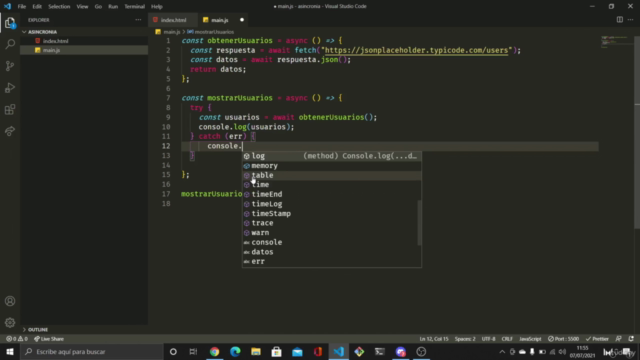Open the Go menu
Screen dimensions: 640x360
98,7
